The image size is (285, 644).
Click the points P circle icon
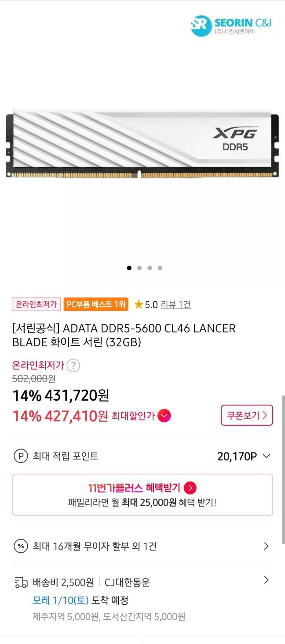pos(20,456)
